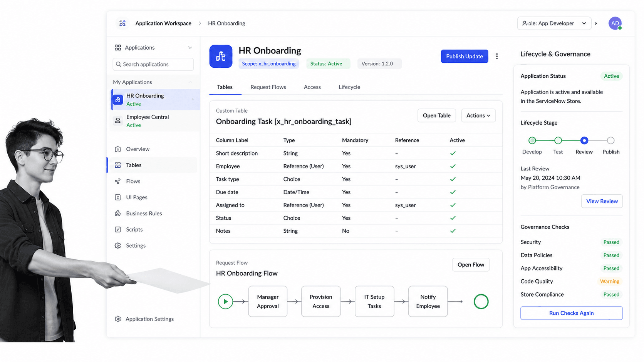Image resolution: width=644 pixels, height=362 pixels.
Task: Click the UI Pages icon
Action: tap(118, 197)
